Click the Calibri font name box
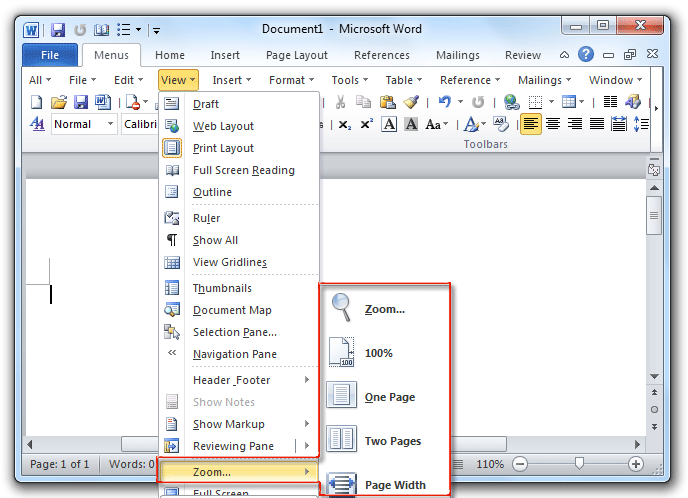Screen dimensions: 688x498 (x=140, y=124)
